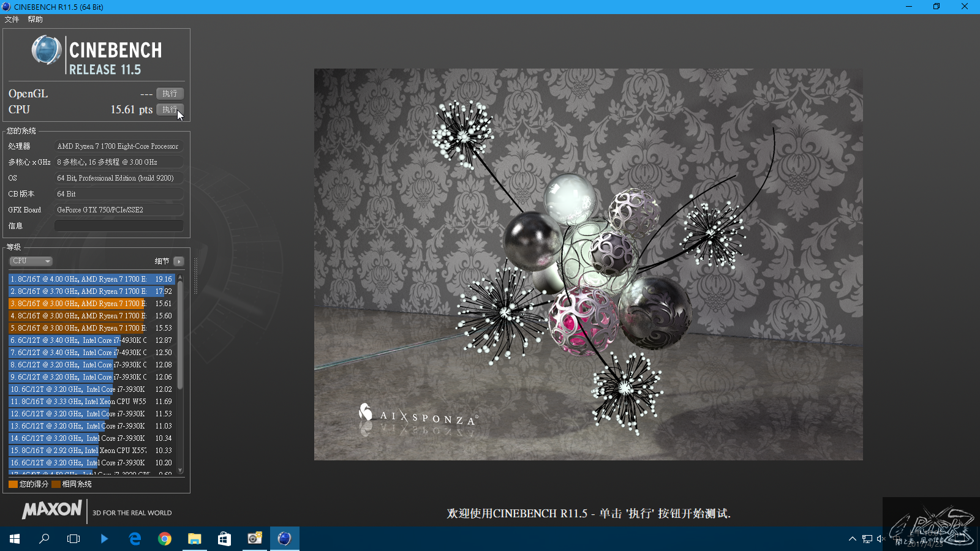Screen dimensions: 980x551
Task: Select rank 8 i7-3930K row 12.08
Action: tap(92, 365)
